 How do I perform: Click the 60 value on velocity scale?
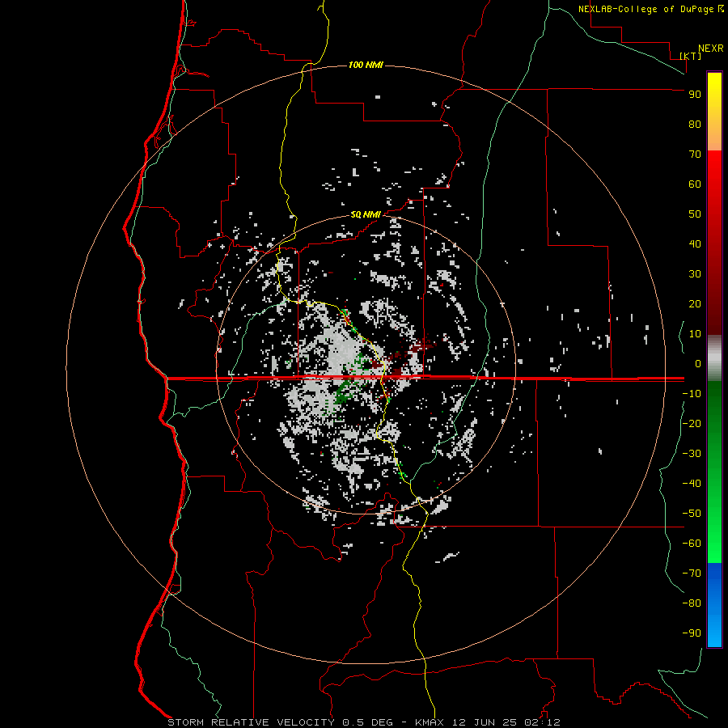point(695,184)
